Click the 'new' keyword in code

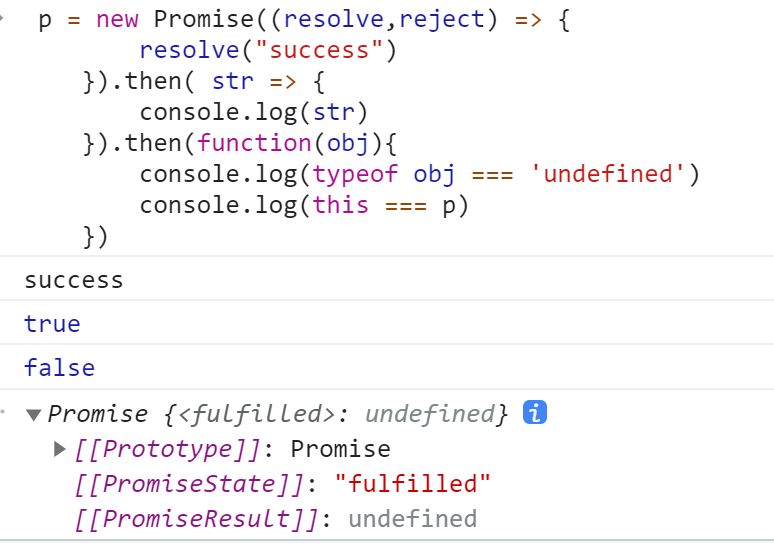(117, 20)
